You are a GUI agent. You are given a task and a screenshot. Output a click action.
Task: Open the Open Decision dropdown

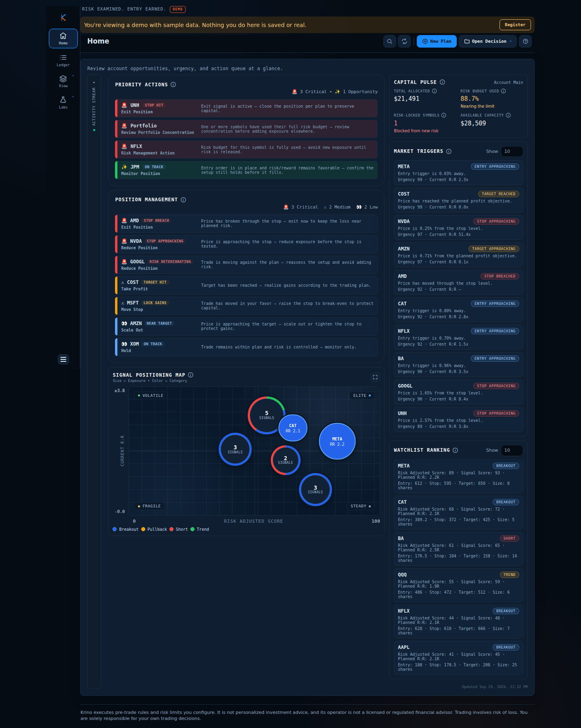tap(488, 41)
